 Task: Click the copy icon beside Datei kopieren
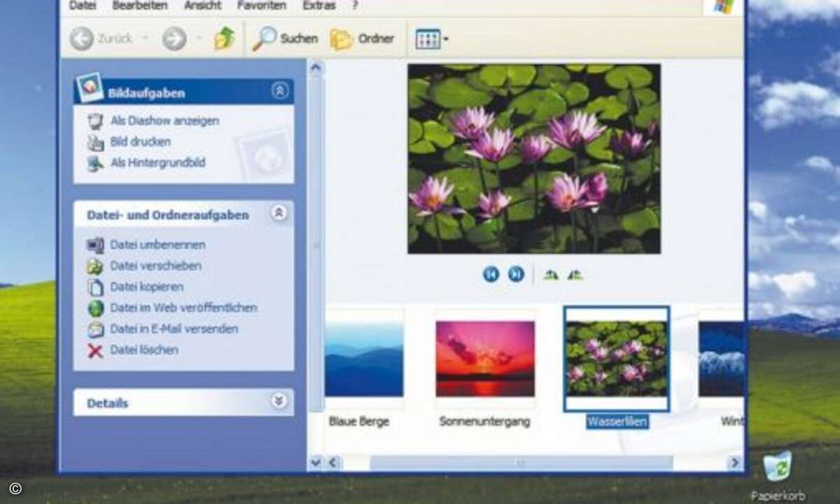(95, 287)
